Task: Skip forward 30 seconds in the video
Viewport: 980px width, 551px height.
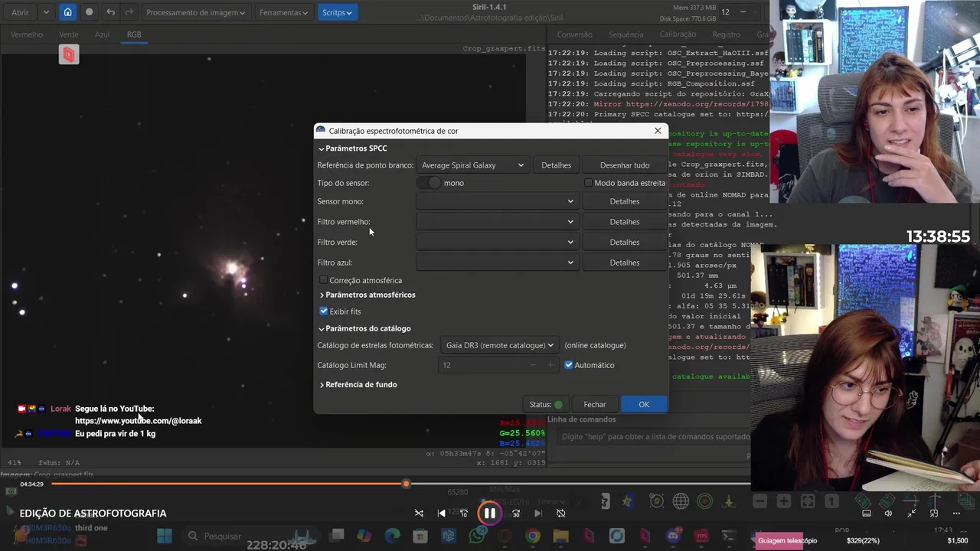Action: [x=516, y=514]
